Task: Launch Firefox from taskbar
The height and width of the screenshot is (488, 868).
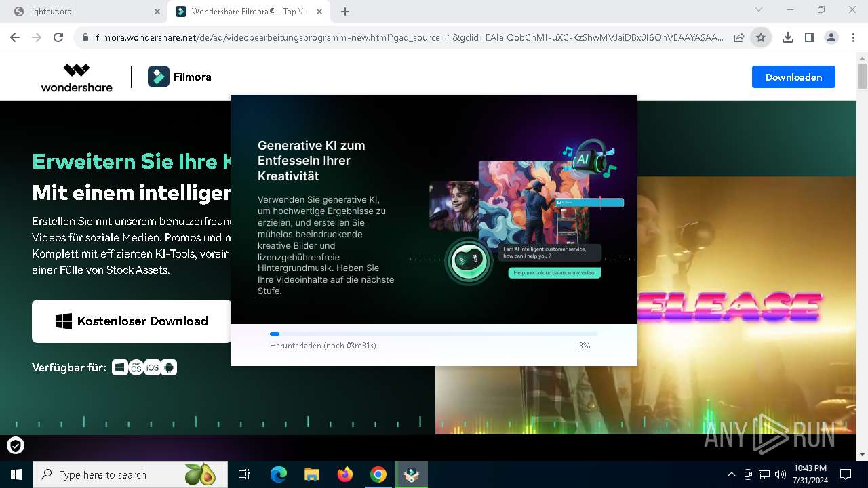Action: [345, 474]
